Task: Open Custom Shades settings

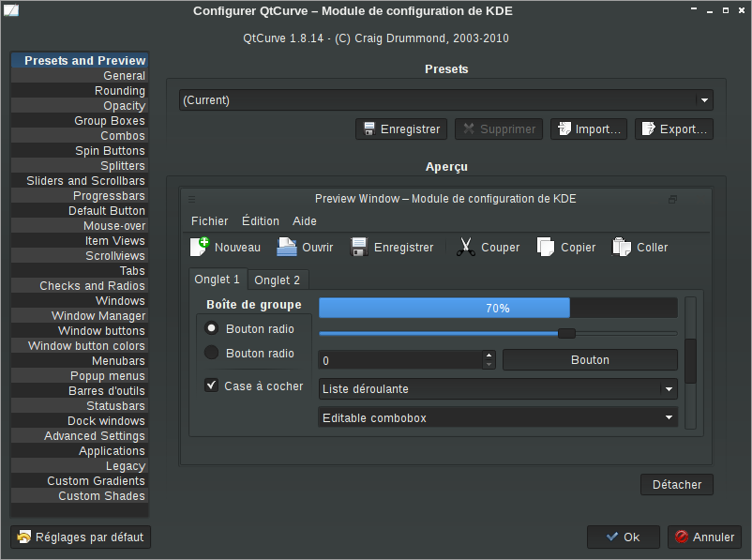Action: pyautogui.click(x=80, y=495)
